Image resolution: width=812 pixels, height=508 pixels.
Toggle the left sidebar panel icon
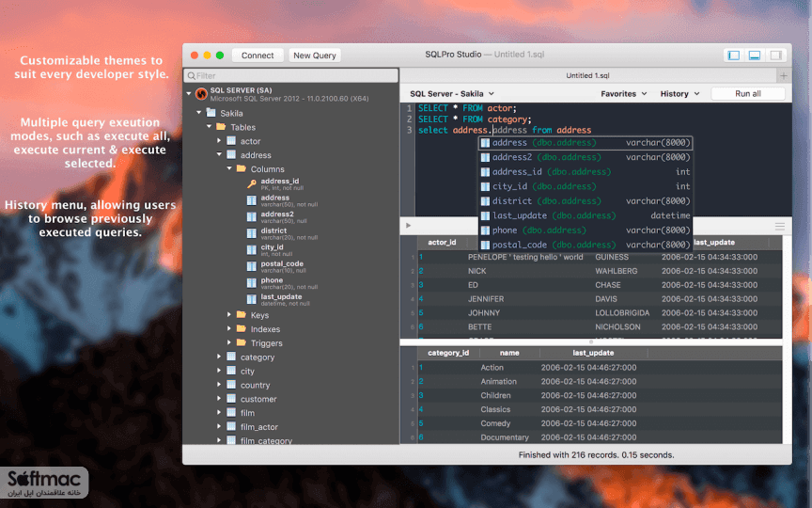pyautogui.click(x=733, y=55)
